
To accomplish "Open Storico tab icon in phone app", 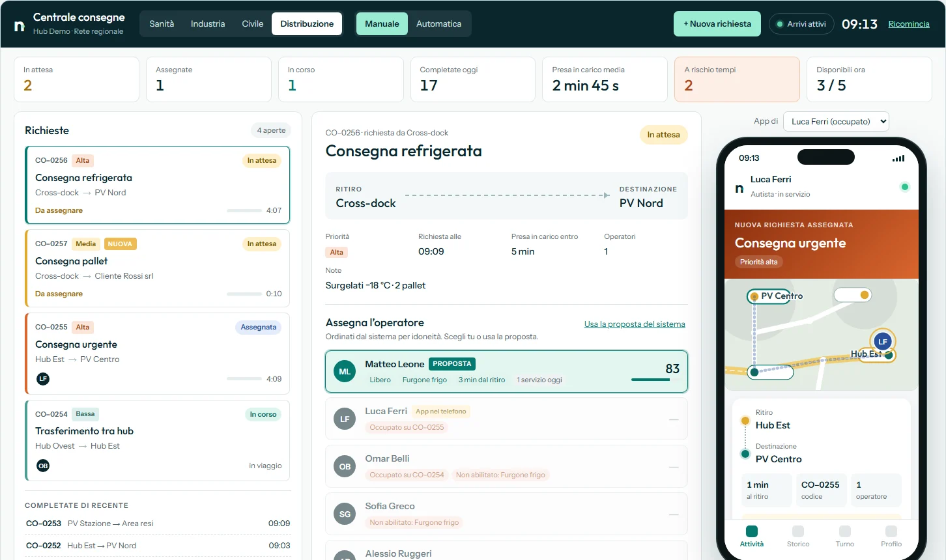I will pyautogui.click(x=798, y=531).
